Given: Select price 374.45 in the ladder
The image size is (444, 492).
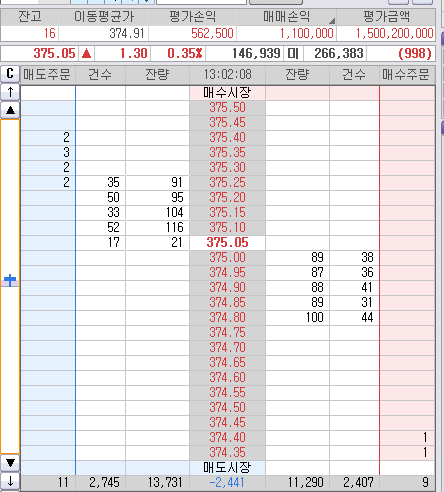Looking at the screenshot, I should 227,422.
